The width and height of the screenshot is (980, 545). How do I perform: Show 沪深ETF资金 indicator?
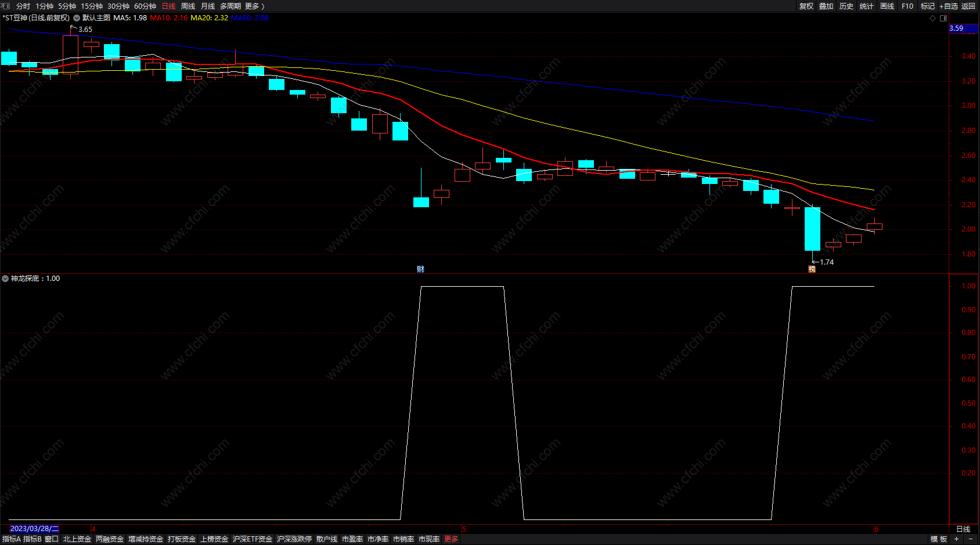pos(253,539)
